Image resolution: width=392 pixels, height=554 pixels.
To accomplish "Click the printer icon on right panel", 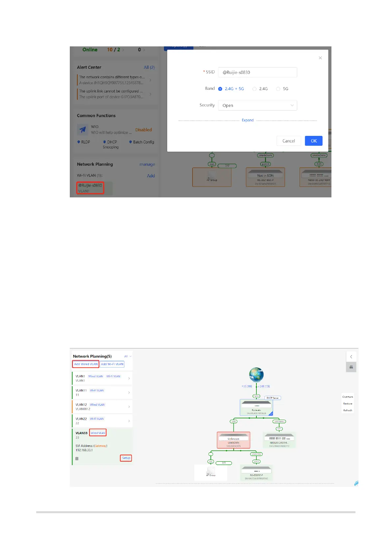I will click(x=351, y=367).
